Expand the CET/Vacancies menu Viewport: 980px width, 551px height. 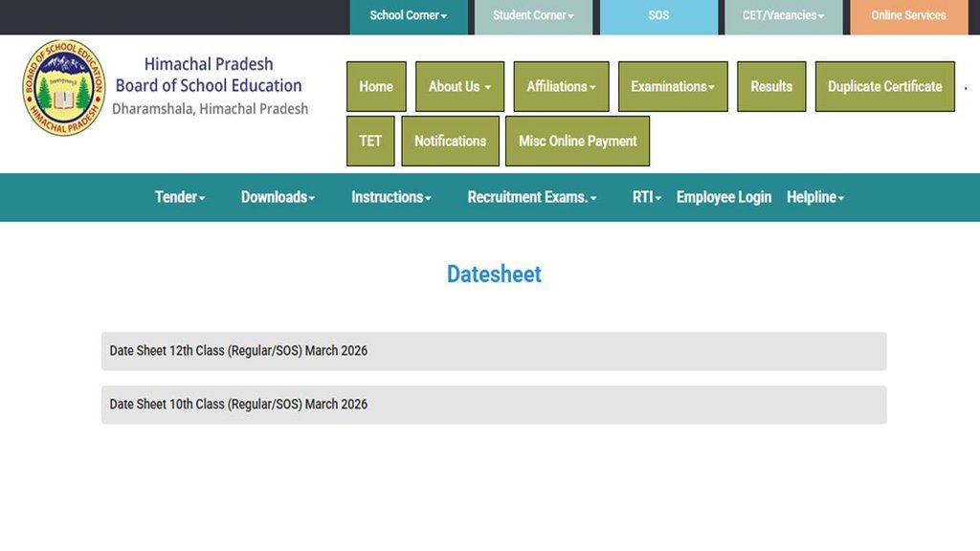tap(783, 15)
